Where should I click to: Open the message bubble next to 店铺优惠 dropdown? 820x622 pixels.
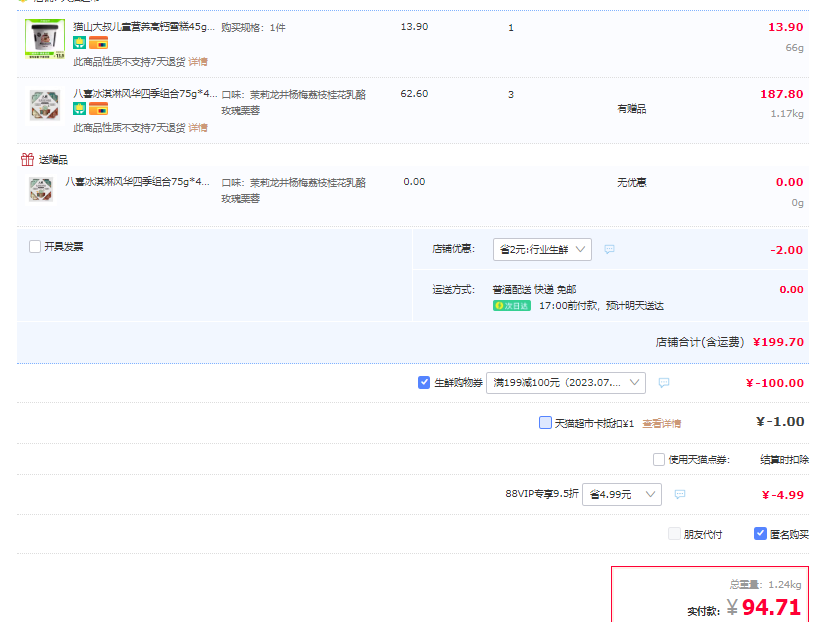pyautogui.click(x=609, y=249)
